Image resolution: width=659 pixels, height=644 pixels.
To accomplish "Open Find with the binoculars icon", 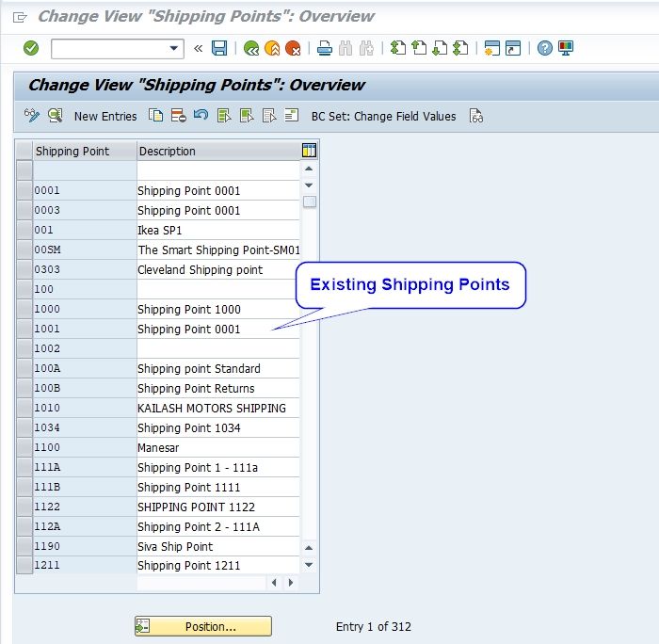I will [x=346, y=48].
